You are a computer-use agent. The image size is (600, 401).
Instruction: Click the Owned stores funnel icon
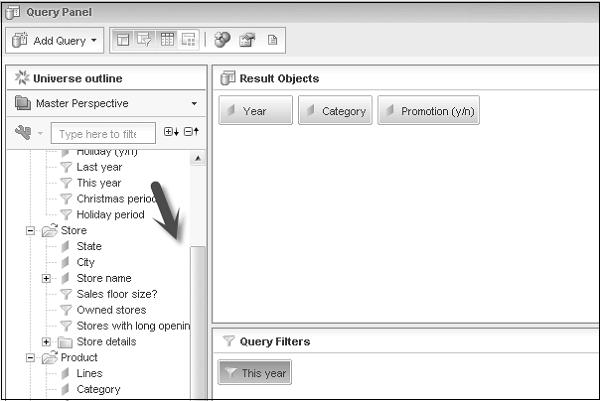click(x=66, y=310)
